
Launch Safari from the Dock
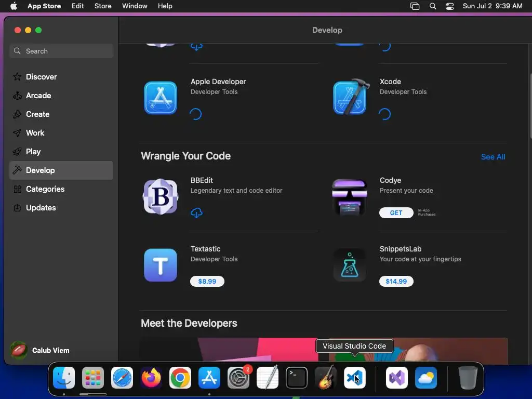pos(122,378)
